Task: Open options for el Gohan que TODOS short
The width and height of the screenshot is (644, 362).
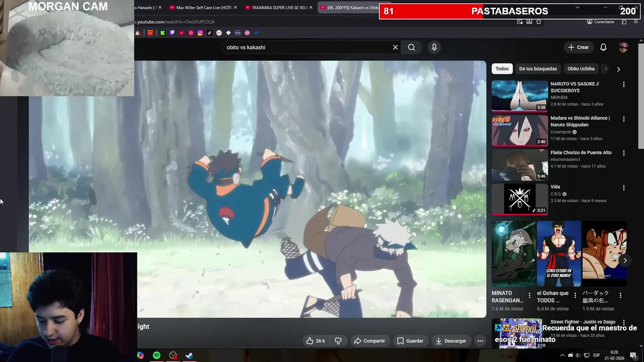Action: 575,296
